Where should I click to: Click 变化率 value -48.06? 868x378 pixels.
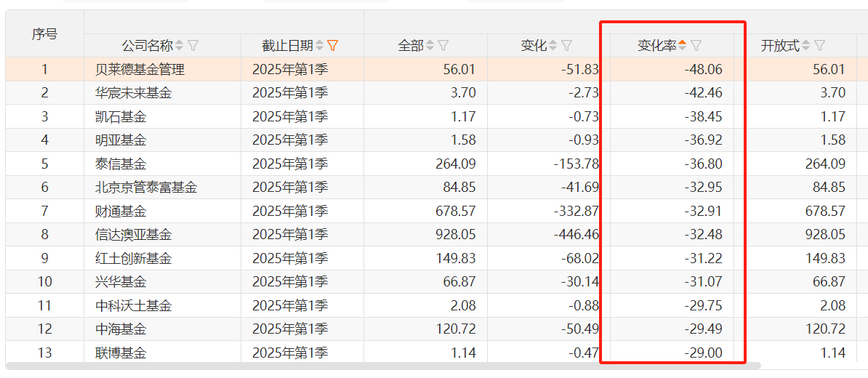tap(703, 69)
